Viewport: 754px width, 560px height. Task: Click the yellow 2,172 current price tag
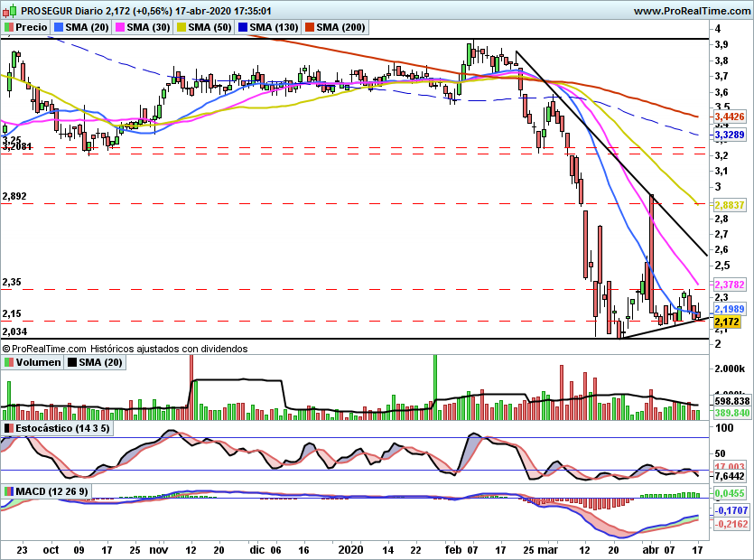click(x=730, y=322)
